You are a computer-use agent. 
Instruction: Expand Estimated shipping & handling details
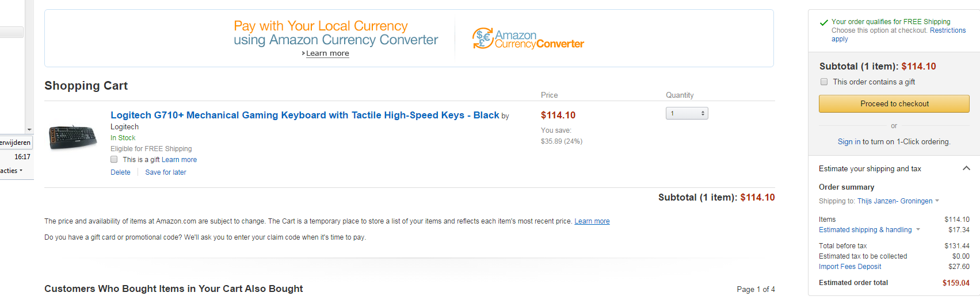918,230
